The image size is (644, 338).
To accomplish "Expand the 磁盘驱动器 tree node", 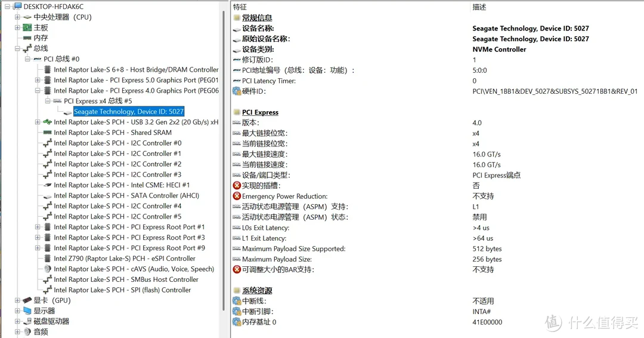I will [x=17, y=321].
